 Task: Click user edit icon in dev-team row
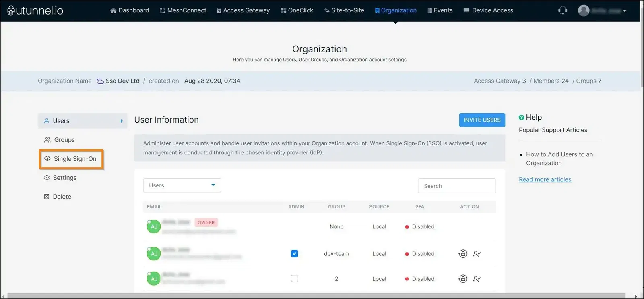[x=477, y=254]
